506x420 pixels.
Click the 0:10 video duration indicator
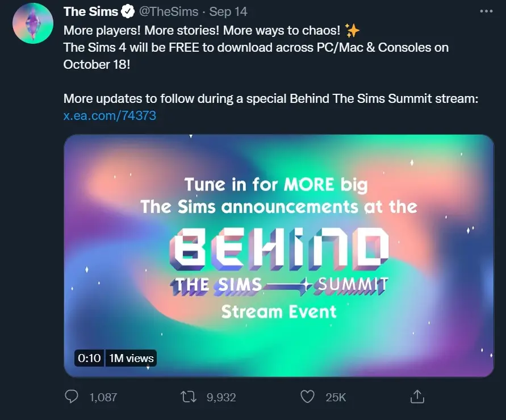tap(89, 358)
